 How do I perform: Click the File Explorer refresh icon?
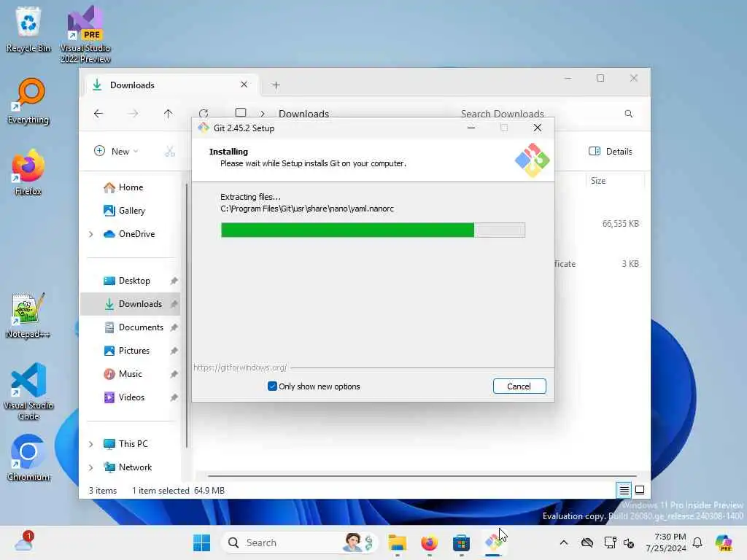[204, 113]
